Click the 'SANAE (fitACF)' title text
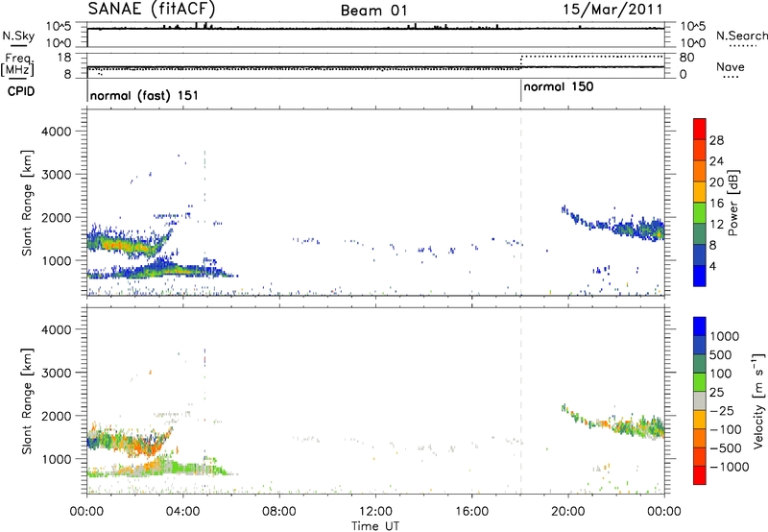This screenshot has width=768, height=532. click(x=152, y=9)
